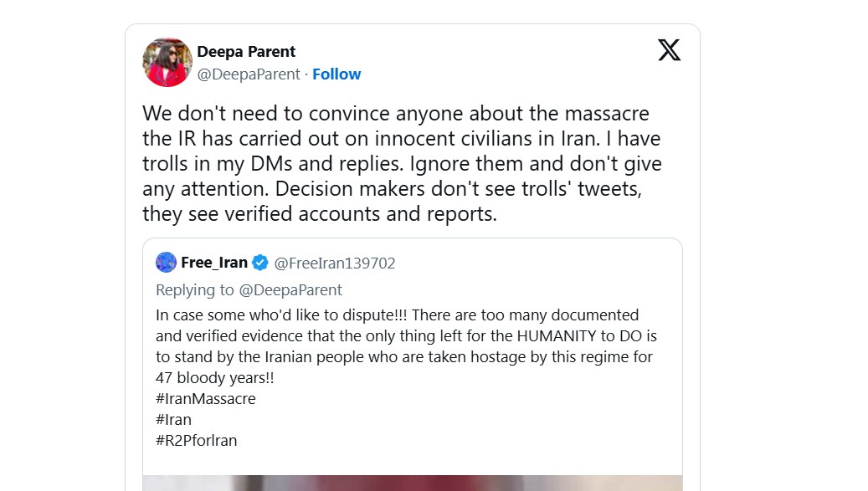Click the quoted text starting 'In case some'
868x491 pixels.
pos(397,315)
